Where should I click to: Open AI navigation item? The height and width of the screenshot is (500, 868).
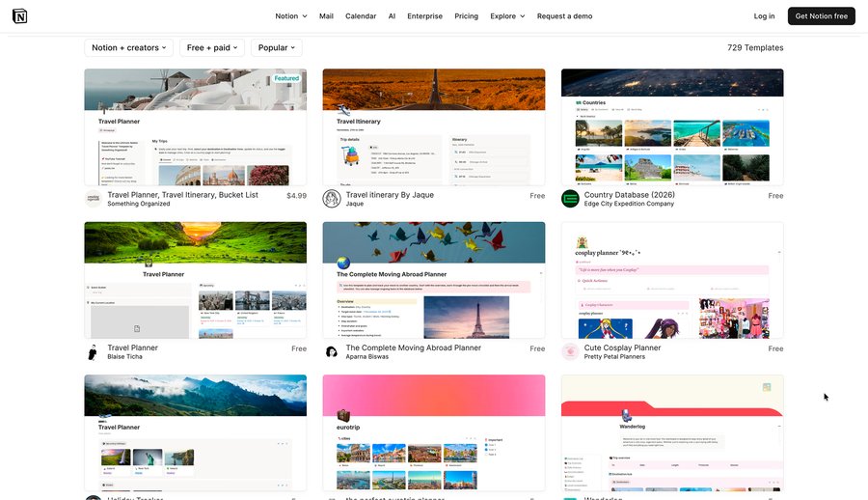[x=392, y=16]
